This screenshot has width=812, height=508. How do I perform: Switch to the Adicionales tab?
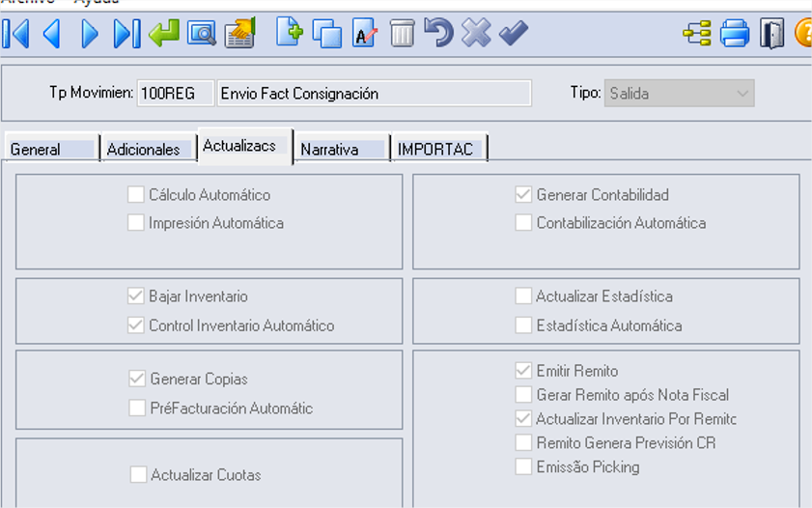click(x=149, y=149)
